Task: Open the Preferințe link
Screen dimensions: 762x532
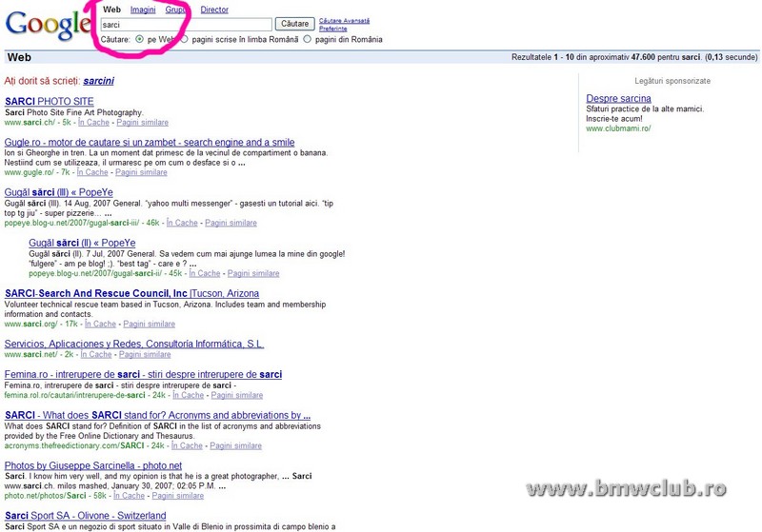Action: point(332,29)
